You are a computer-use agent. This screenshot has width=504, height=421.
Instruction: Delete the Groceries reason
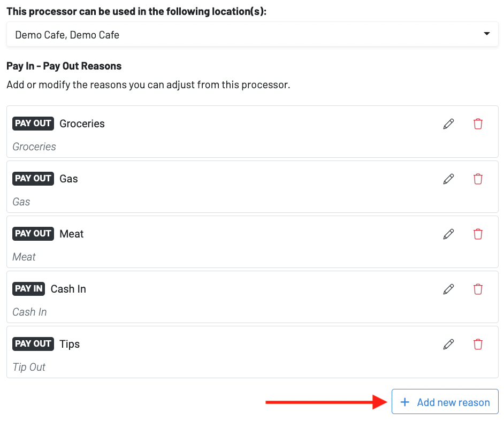pyautogui.click(x=478, y=124)
